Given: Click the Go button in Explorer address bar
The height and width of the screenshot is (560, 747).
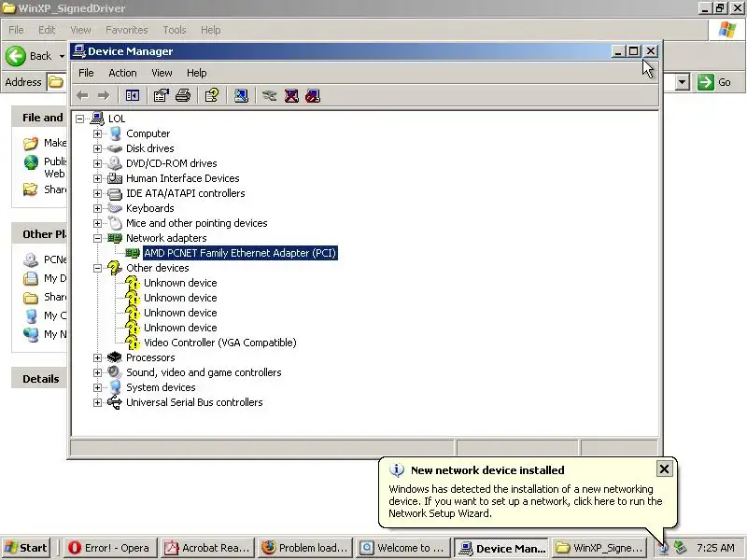Looking at the screenshot, I should (x=714, y=82).
